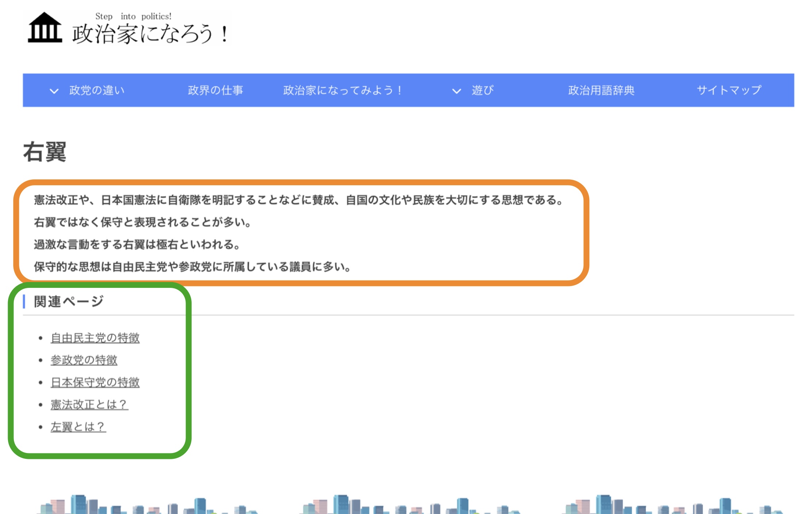This screenshot has height=514, width=812.
Task: Open the 政党の違い menu item
Action: (97, 90)
